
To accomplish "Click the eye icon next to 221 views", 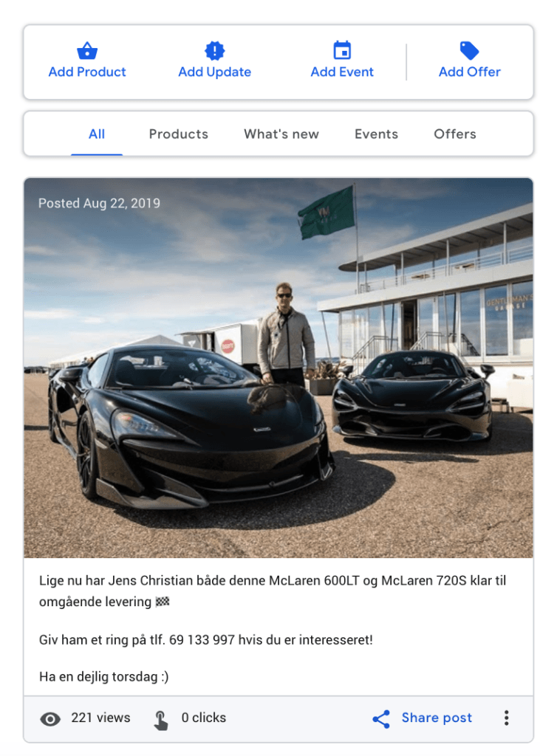I will pos(50,719).
